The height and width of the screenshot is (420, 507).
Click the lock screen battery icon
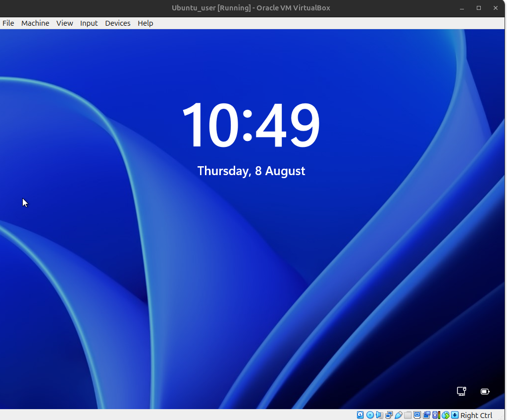click(485, 392)
